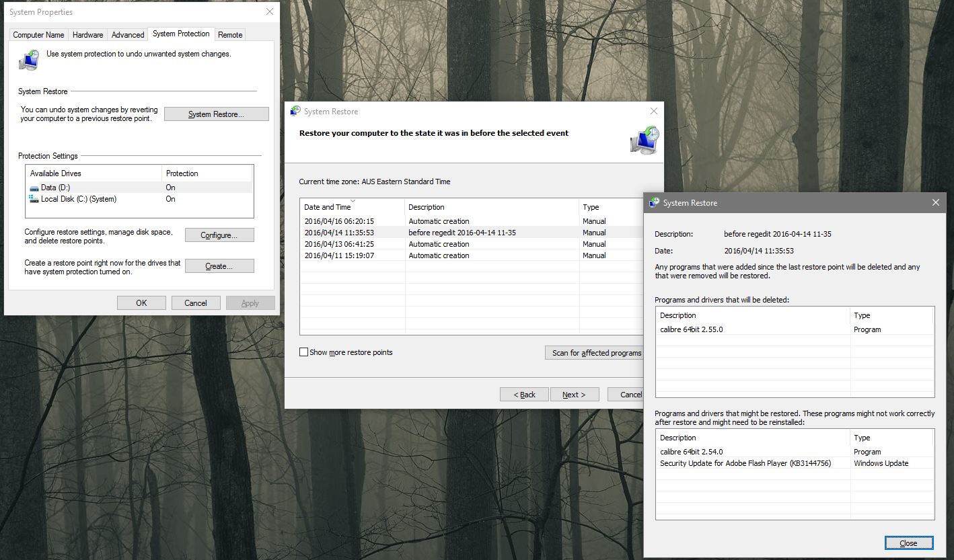Click 'Windows Update' type cell
Screen dimensions: 954x560
coord(881,463)
